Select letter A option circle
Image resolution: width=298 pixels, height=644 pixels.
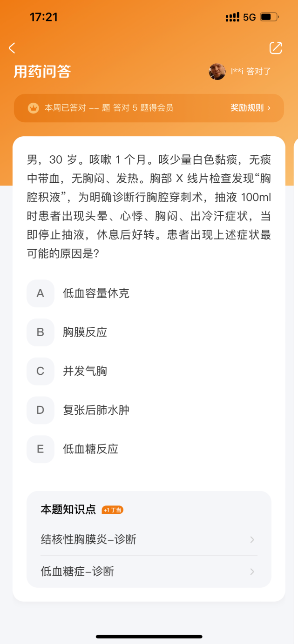[41, 293]
